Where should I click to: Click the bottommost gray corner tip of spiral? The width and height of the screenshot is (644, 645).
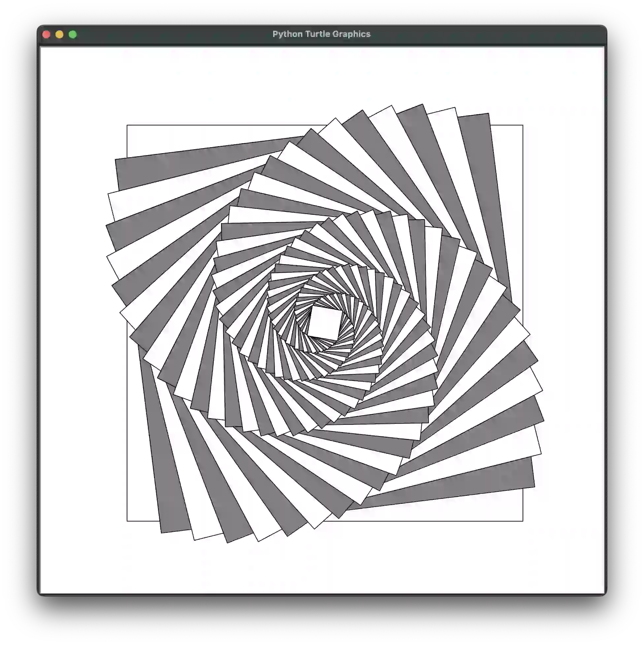click(x=228, y=541)
